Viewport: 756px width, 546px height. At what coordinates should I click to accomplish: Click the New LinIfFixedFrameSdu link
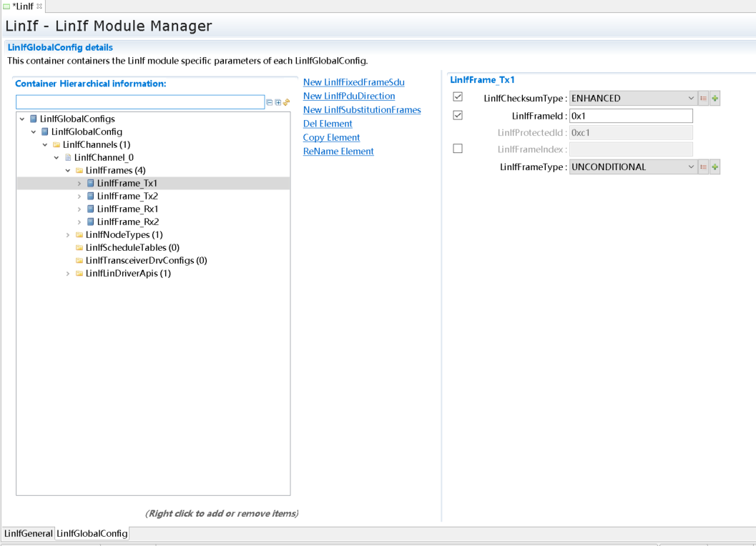click(x=353, y=82)
